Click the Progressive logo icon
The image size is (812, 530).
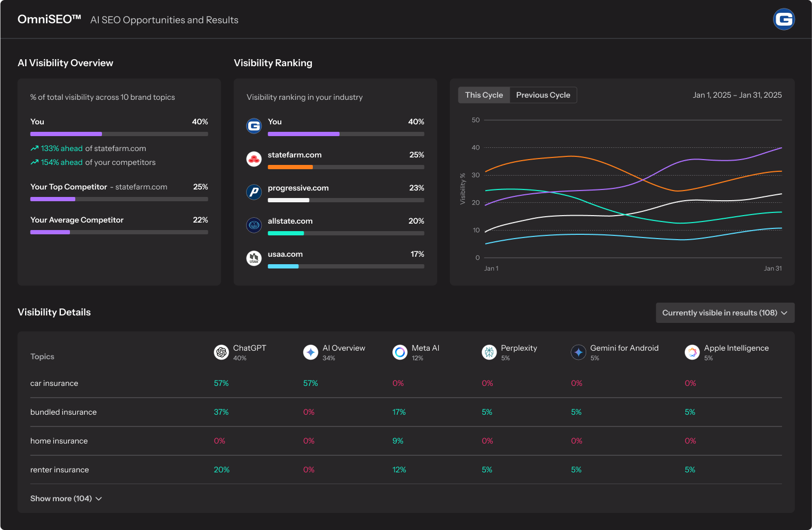pyautogui.click(x=254, y=192)
